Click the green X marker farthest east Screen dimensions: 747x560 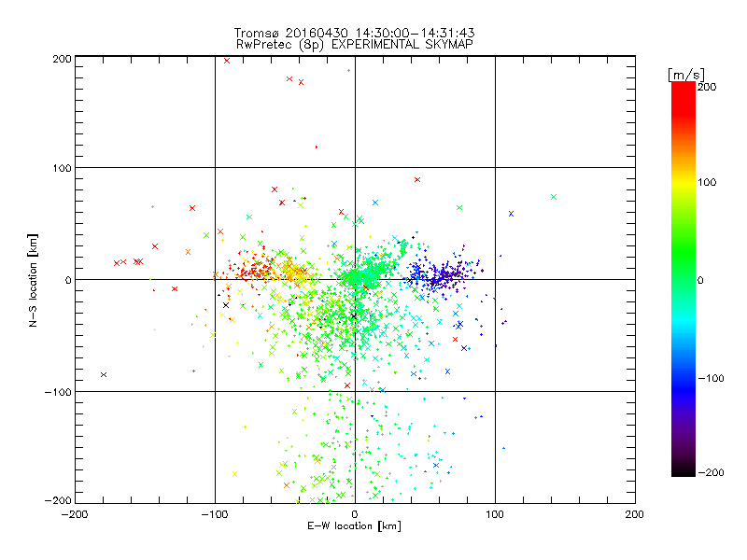[554, 197]
